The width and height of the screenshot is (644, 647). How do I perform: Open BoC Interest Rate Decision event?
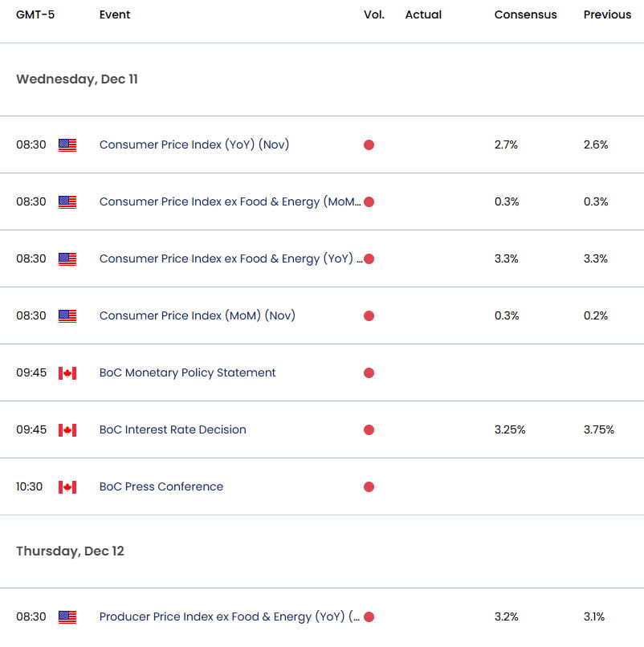(173, 429)
